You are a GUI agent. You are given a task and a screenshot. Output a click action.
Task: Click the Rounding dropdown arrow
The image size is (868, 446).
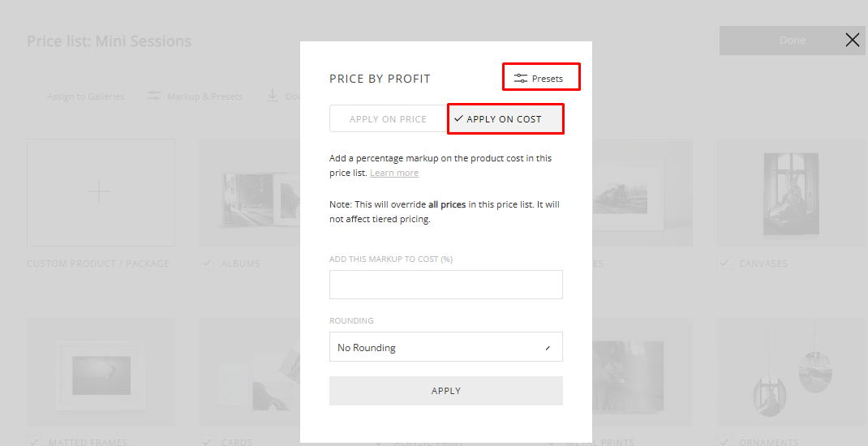[548, 348]
